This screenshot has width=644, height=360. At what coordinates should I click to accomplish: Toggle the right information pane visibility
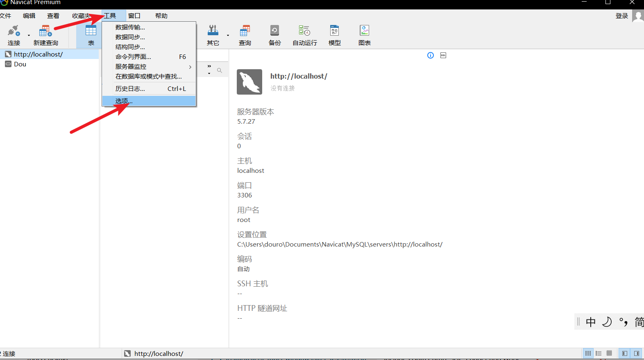pyautogui.click(x=637, y=353)
